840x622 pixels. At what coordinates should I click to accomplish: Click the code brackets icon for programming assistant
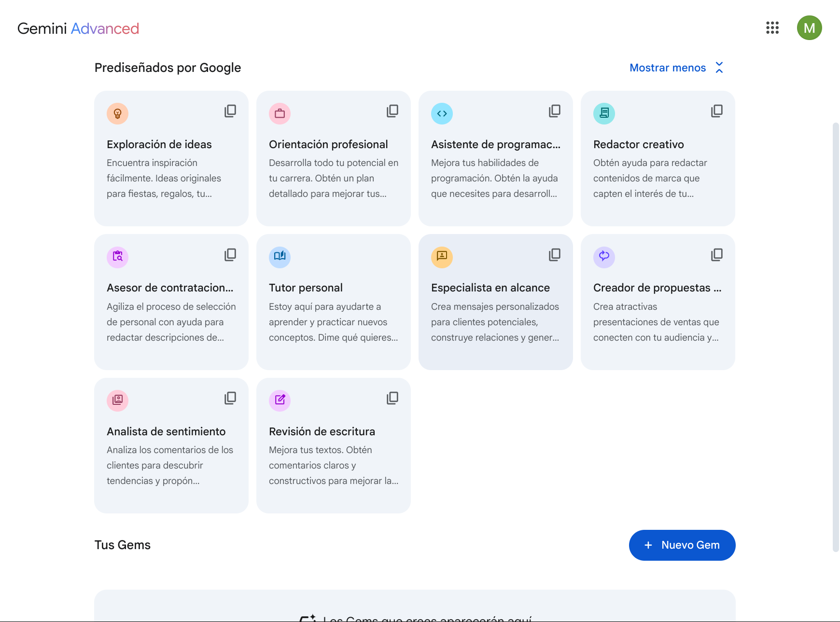(442, 114)
